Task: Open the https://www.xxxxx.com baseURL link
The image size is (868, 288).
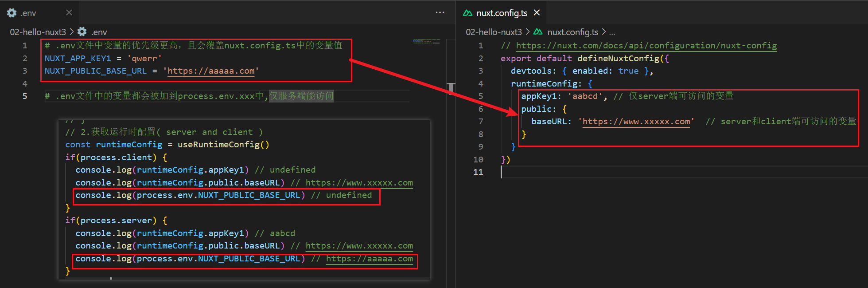Action: click(636, 122)
